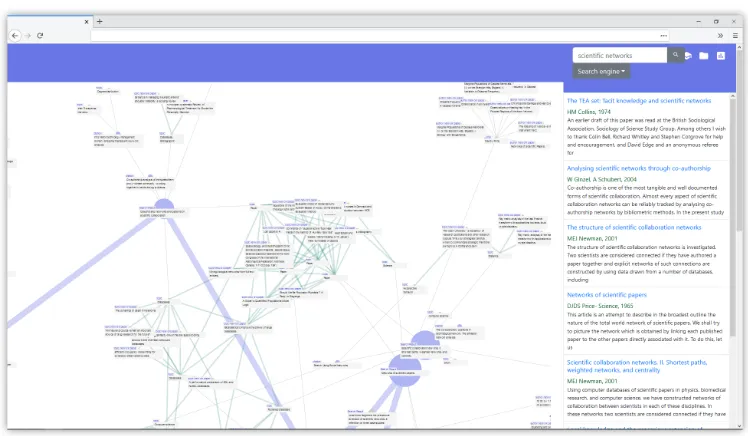Focus the 'scientific networks' search field
The height and width of the screenshot is (436, 748).
coord(619,55)
